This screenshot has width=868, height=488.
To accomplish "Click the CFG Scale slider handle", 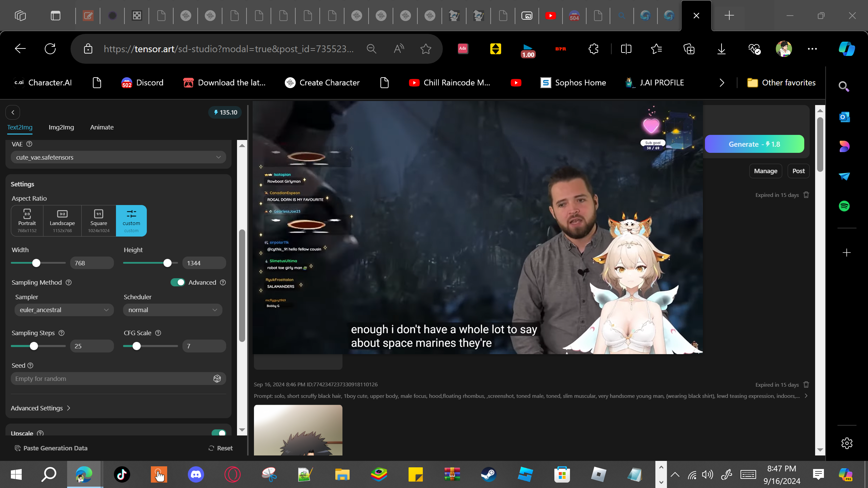I will [x=136, y=346].
